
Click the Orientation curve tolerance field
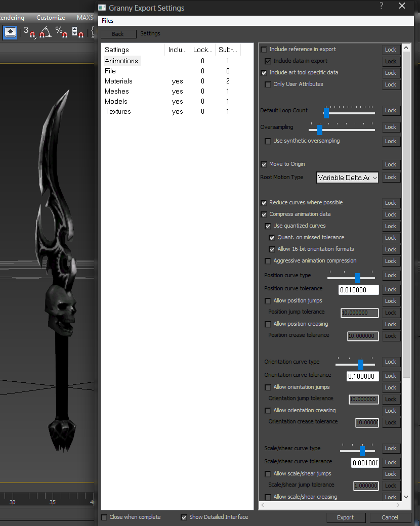point(363,376)
